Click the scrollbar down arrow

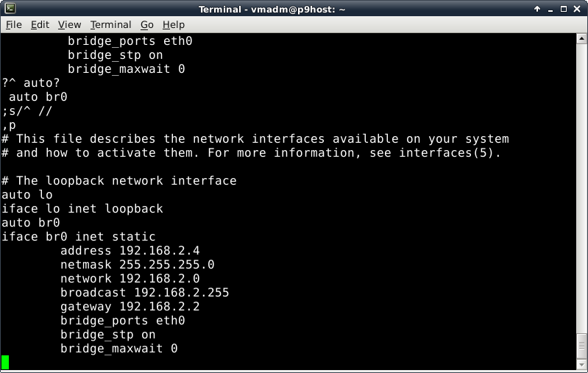click(581, 365)
